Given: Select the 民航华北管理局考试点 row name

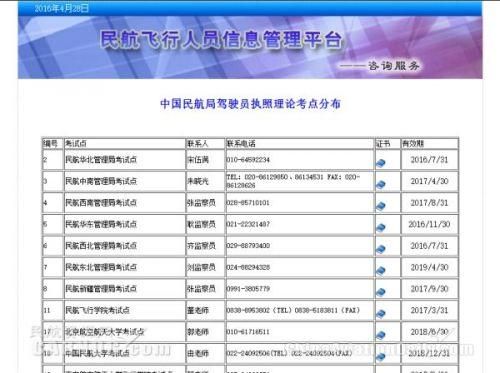Looking at the screenshot, I should pos(101,160).
